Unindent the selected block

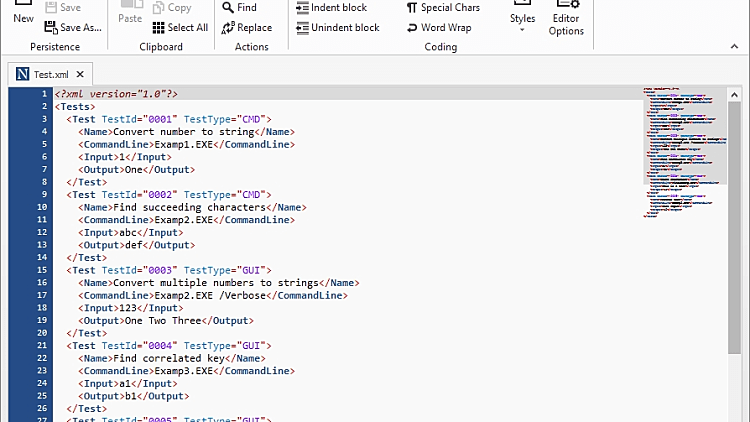pyautogui.click(x=336, y=28)
